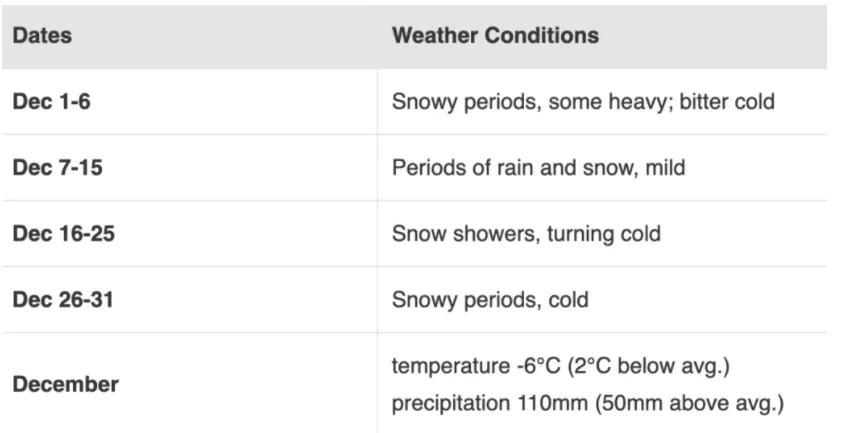Viewport: 842px width, 433px height.
Task: Click the 'Snowy periods, some heavy; bitter cold' text
Action: [583, 102]
